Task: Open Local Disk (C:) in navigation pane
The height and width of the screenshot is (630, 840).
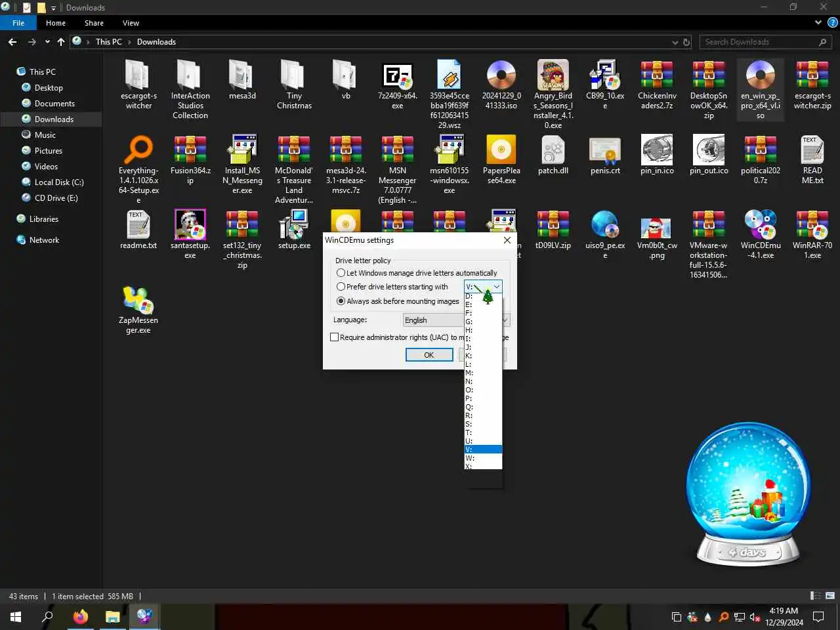Action: point(59,182)
